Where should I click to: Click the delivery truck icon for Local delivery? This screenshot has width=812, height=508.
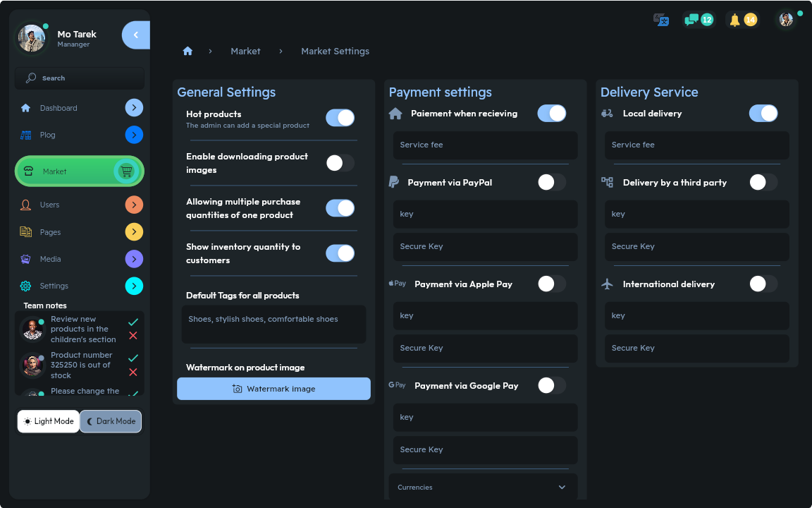pyautogui.click(x=607, y=113)
